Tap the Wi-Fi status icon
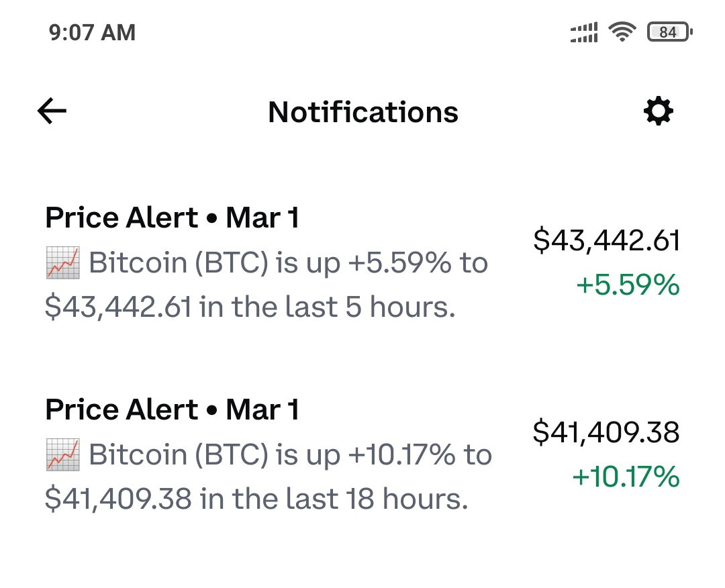This screenshot has height=588, width=725. 622,32
